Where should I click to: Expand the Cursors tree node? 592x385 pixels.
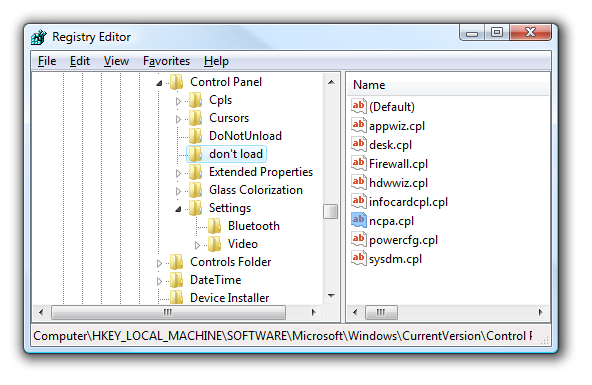pos(178,119)
